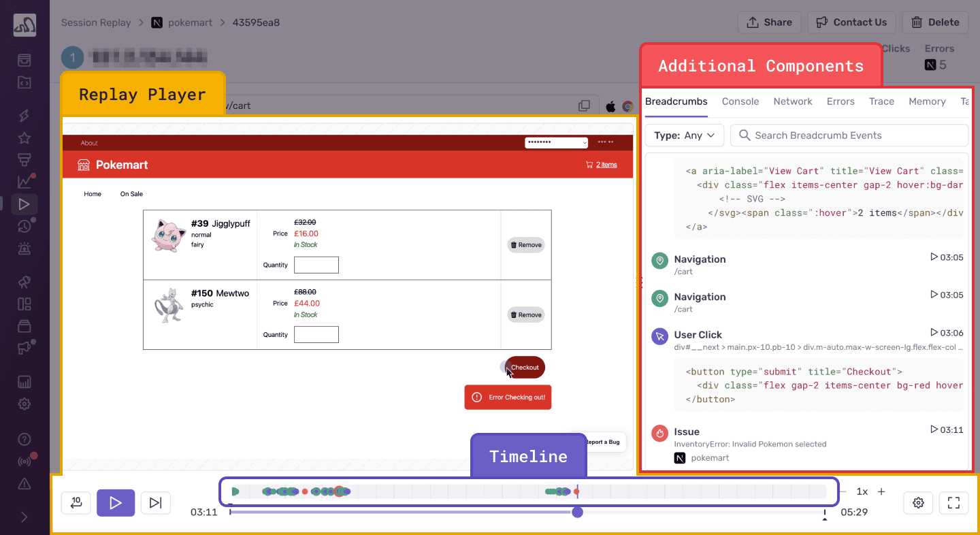
Task: Click the Share button
Action: (769, 22)
